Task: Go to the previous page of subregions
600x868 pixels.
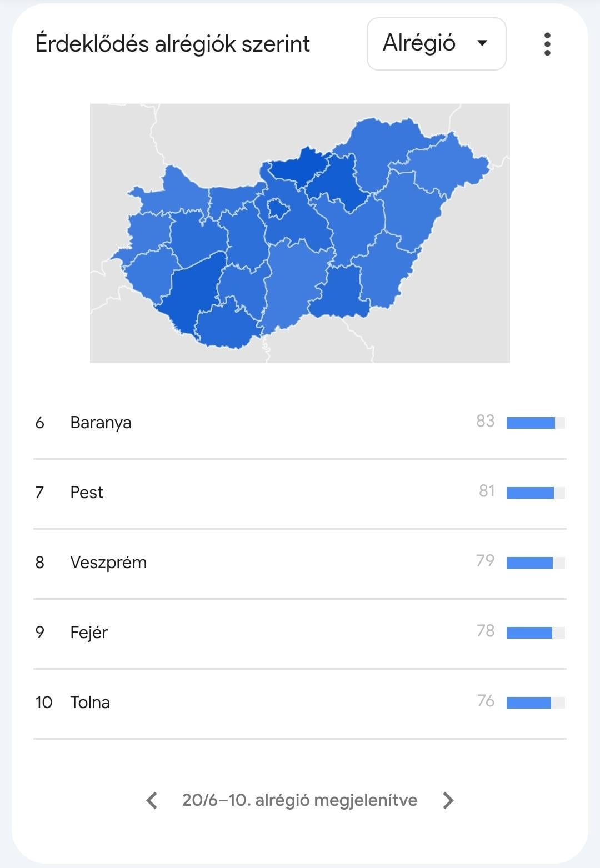Action: 152,800
